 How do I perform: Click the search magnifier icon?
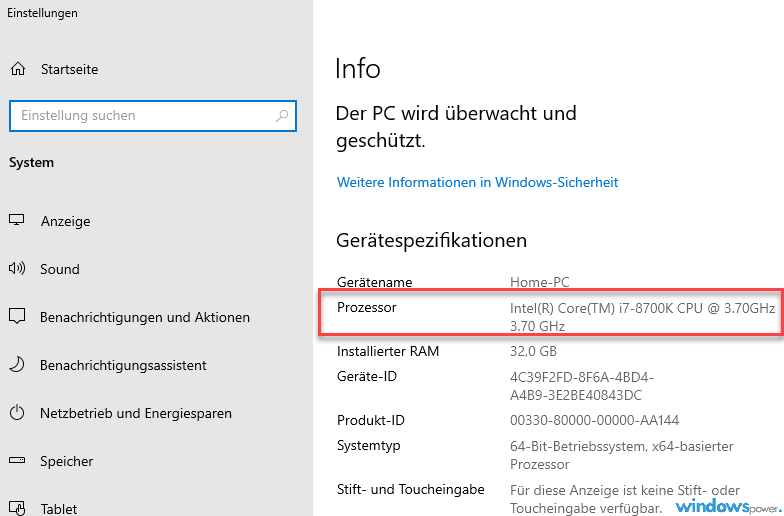(x=282, y=116)
